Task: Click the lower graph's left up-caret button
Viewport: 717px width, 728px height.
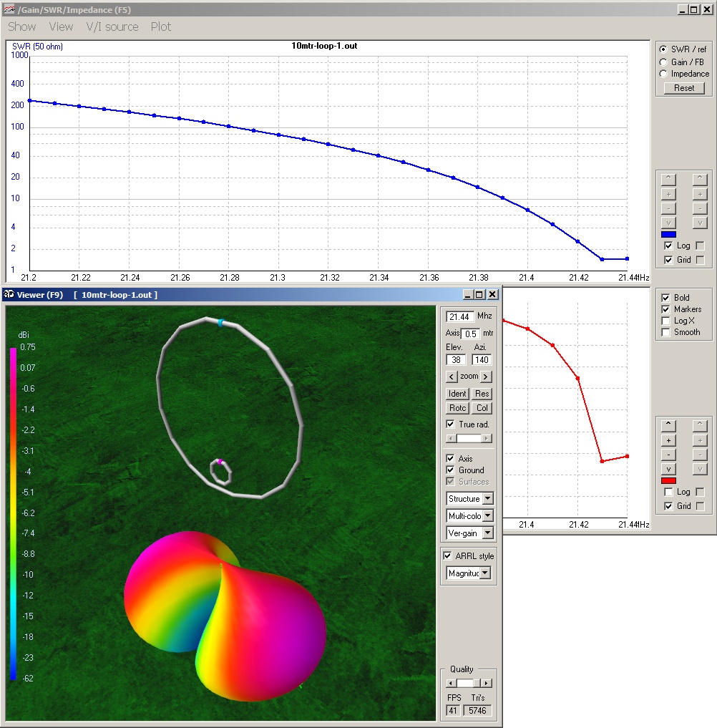Action: click(x=668, y=427)
